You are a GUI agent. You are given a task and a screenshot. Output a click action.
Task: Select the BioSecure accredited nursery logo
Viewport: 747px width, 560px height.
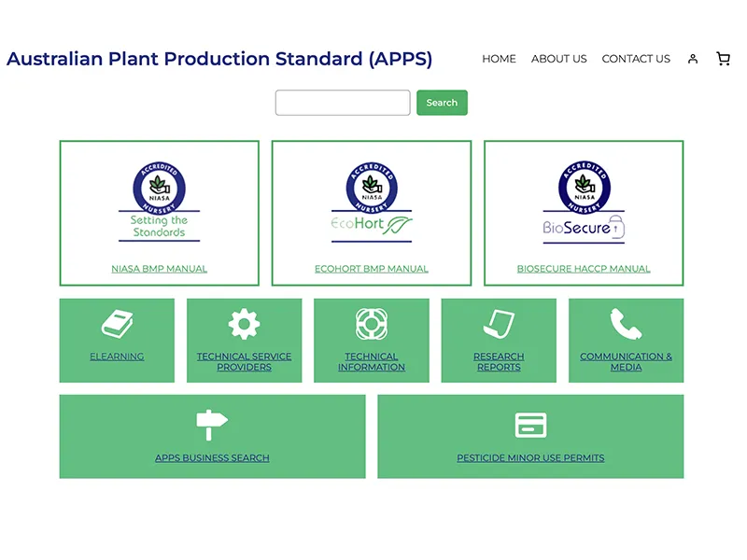pos(584,202)
